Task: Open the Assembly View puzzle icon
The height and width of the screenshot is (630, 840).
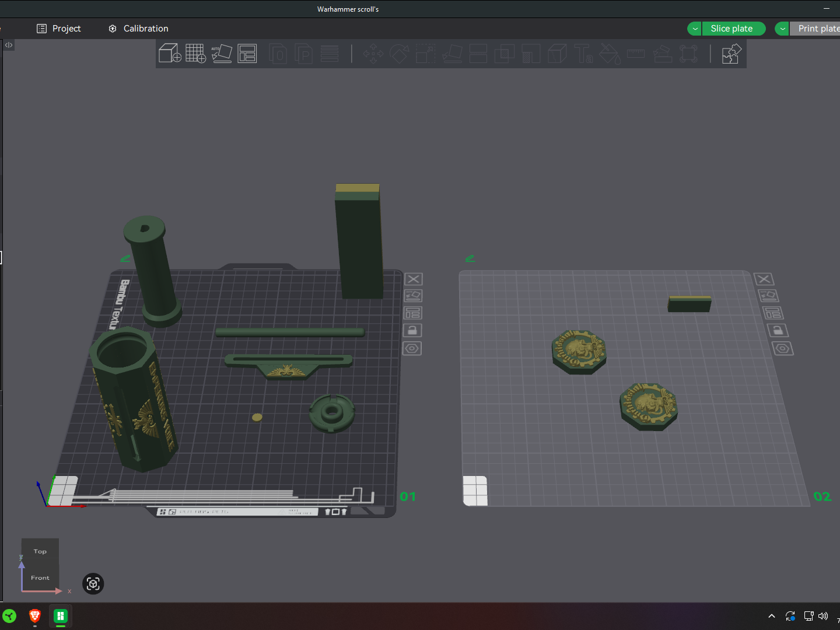Action: [x=731, y=54]
